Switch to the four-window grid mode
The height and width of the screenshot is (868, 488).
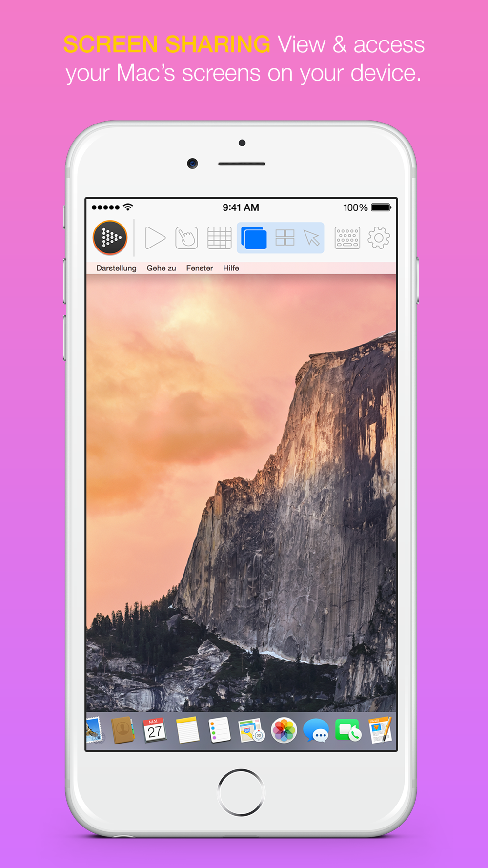pyautogui.click(x=285, y=238)
